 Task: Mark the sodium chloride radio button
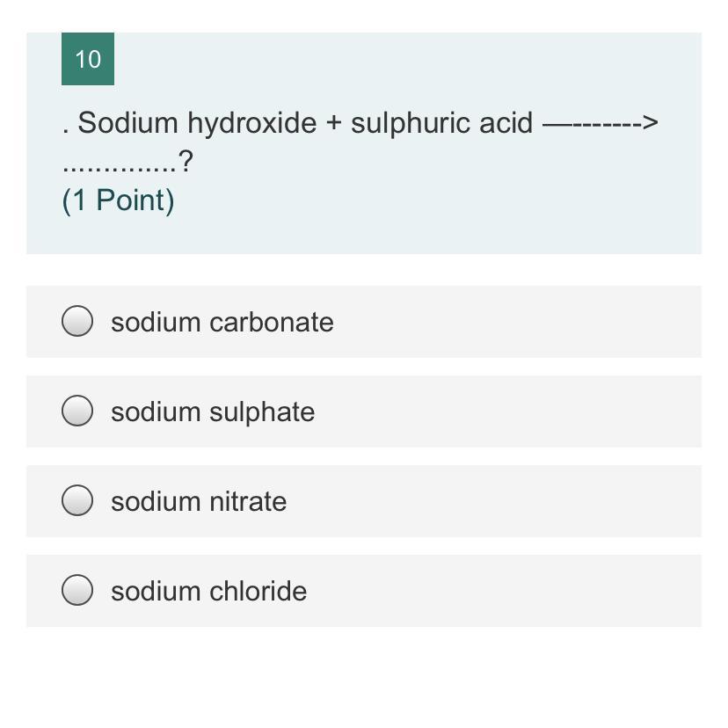(77, 591)
